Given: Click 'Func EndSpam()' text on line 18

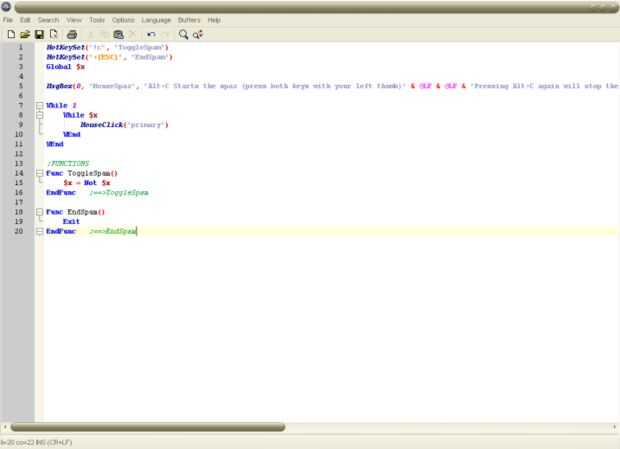Looking at the screenshot, I should [75, 212].
